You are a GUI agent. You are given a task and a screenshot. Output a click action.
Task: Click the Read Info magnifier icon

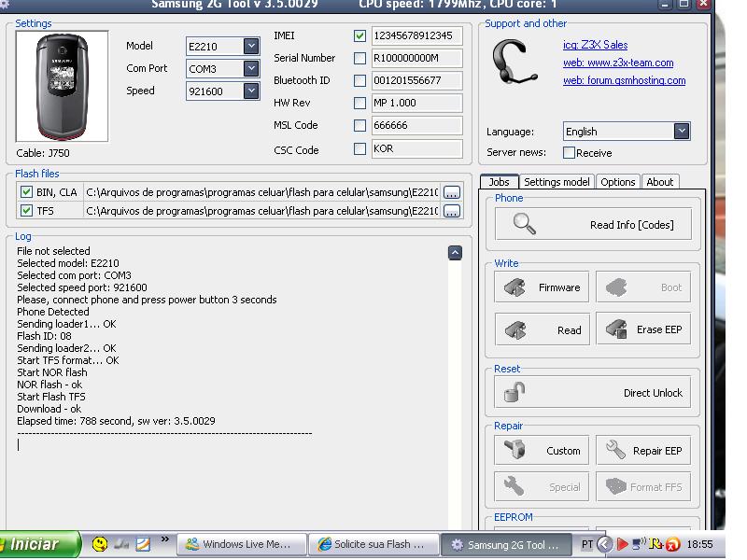[x=524, y=224]
